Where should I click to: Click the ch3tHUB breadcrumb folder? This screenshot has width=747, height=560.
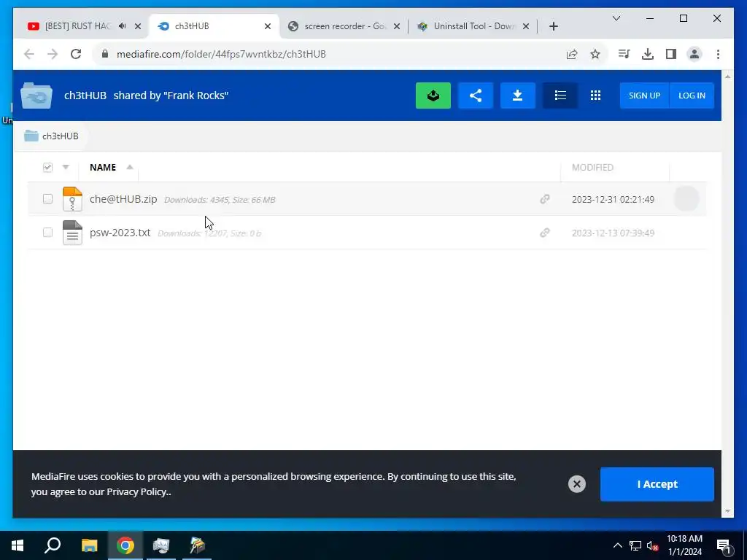coord(52,136)
